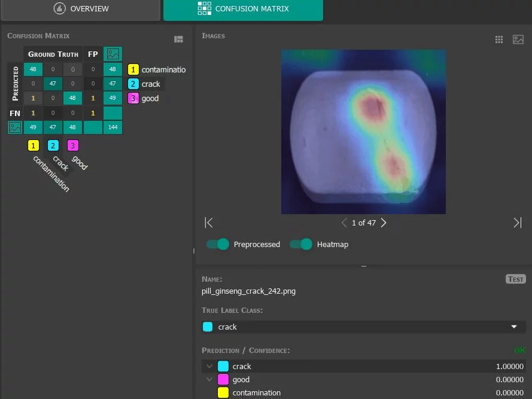Toggle the Preprocessed switch off
Viewport: 532px width, 399px height.
[x=218, y=244]
